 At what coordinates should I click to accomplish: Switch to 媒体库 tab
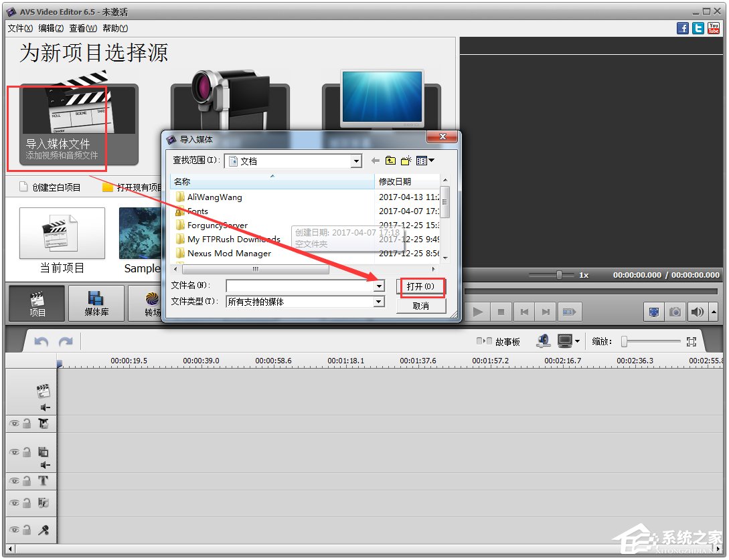pos(96,303)
